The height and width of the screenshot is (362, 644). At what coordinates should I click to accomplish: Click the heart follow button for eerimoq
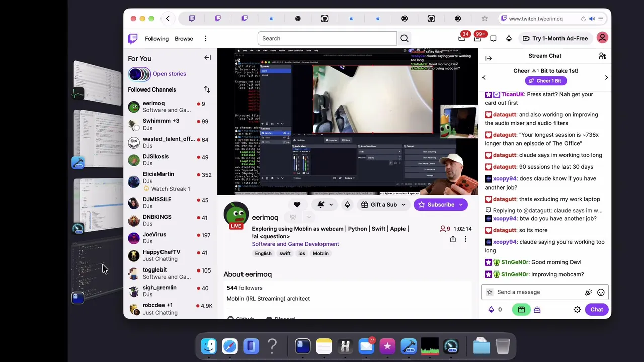pos(297,205)
